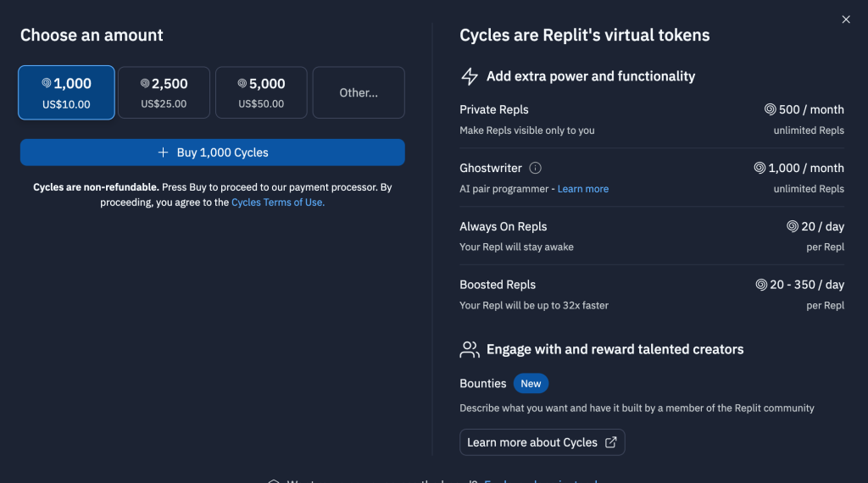Image resolution: width=868 pixels, height=483 pixels.
Task: Click the cycles icon beside 20 / day
Action: pos(793,226)
